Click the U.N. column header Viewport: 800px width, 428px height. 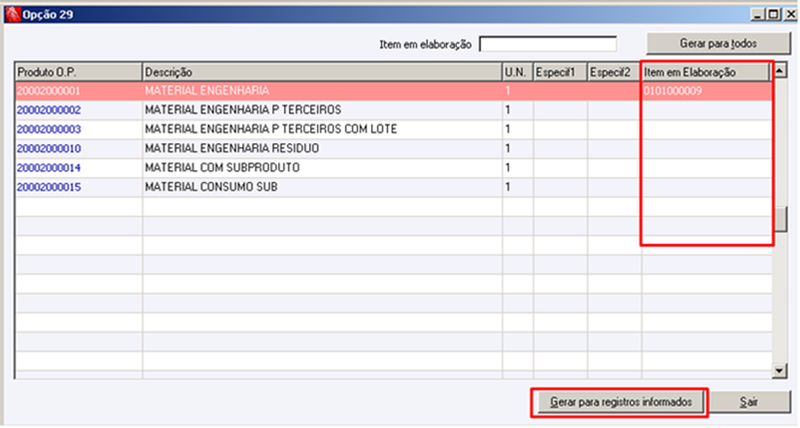click(x=517, y=72)
